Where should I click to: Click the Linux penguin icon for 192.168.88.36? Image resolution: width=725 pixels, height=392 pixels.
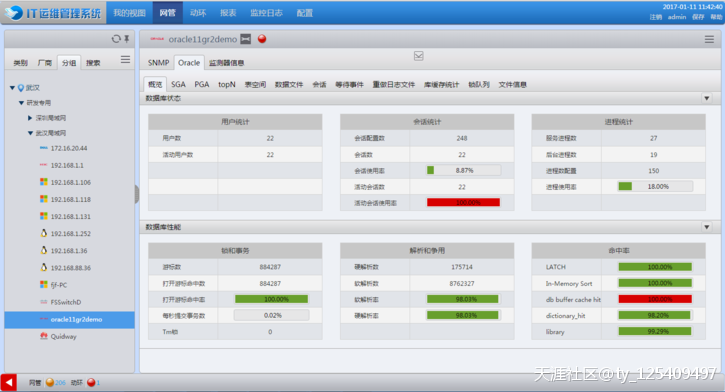[43, 267]
